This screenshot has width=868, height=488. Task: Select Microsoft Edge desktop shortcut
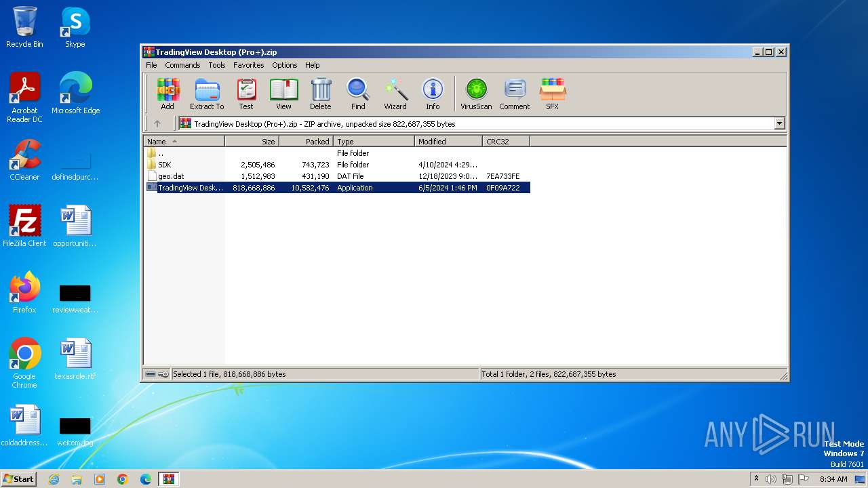(75, 94)
